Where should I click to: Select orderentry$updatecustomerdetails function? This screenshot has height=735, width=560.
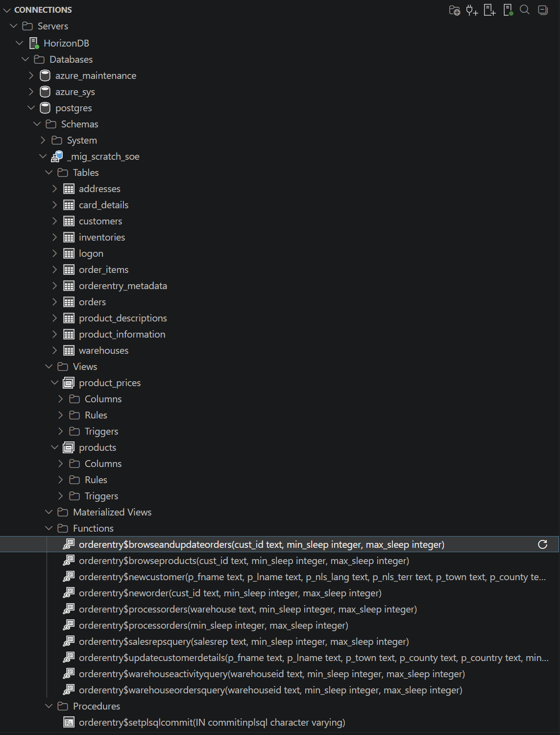pyautogui.click(x=314, y=658)
